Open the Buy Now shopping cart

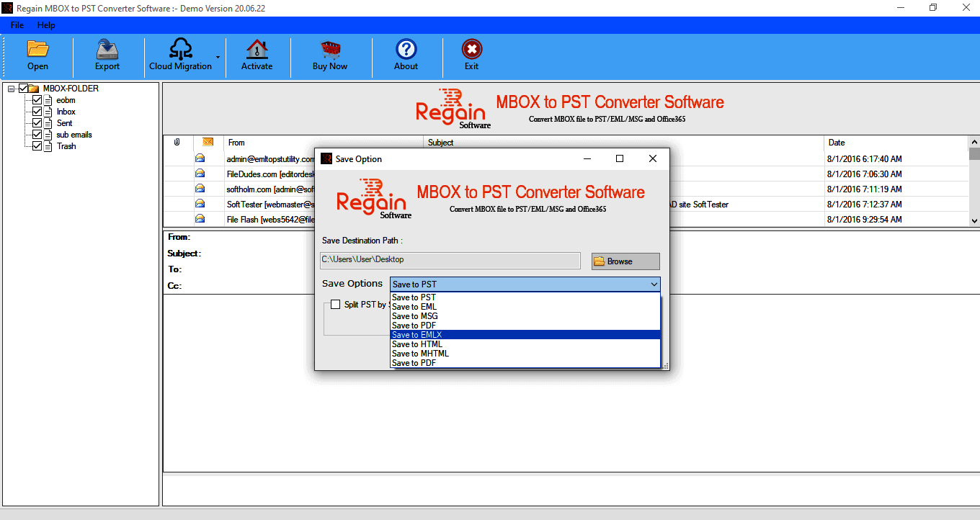(330, 55)
